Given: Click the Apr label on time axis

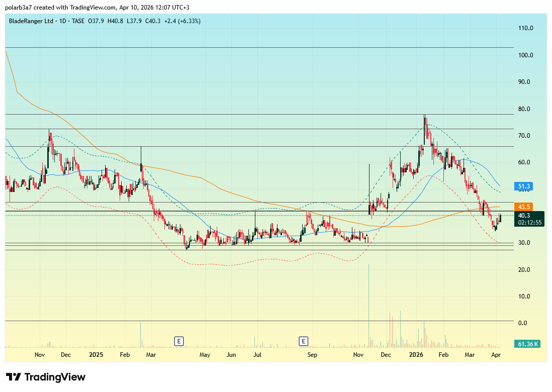Looking at the screenshot, I should point(496,355).
